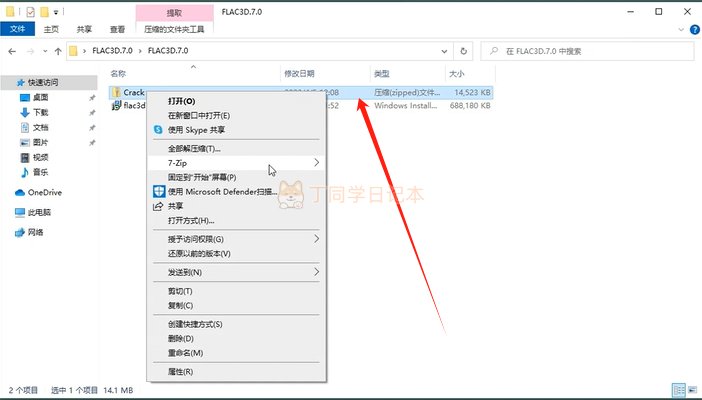702x400 pixels.
Task: Open 桌面 in the navigation pane
Action: tap(40, 97)
